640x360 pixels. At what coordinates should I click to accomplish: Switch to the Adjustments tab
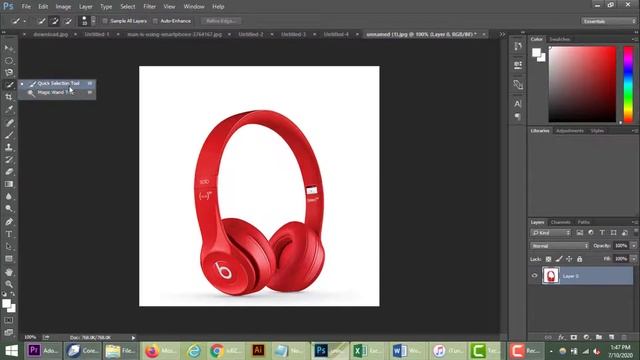click(570, 131)
